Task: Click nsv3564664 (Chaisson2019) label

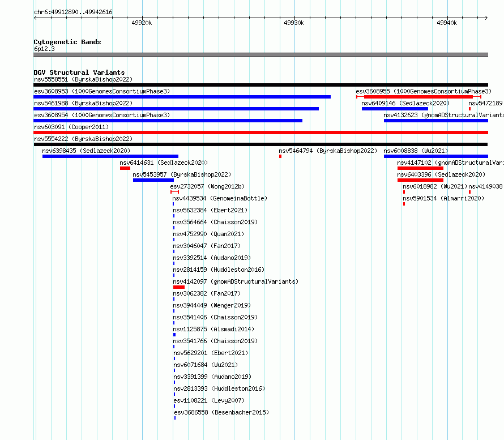Action: pos(215,222)
